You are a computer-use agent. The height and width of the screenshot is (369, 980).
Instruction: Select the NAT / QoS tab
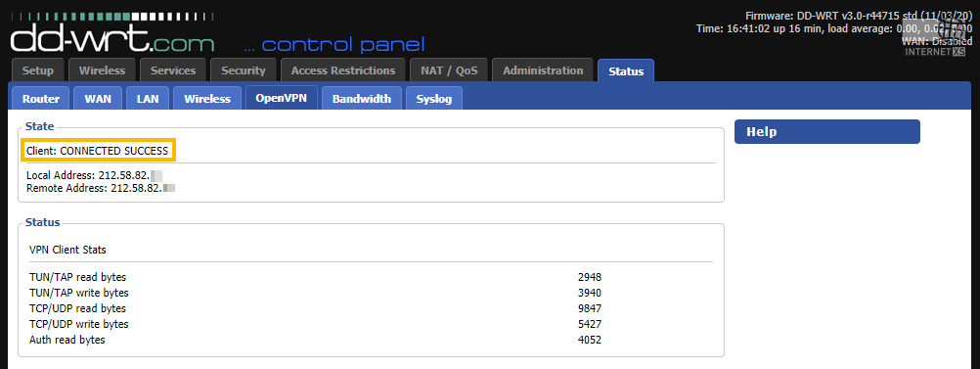[x=448, y=70]
